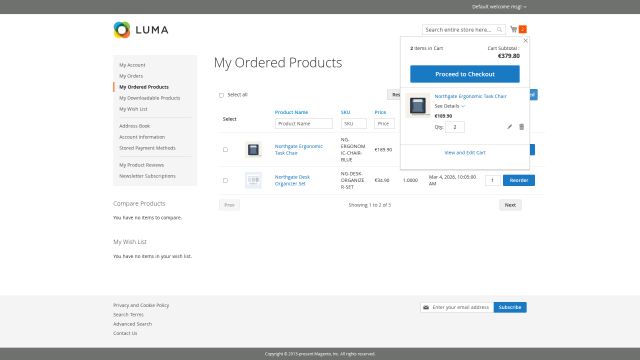Open My Product Reviews
640x360 pixels.
click(x=141, y=165)
